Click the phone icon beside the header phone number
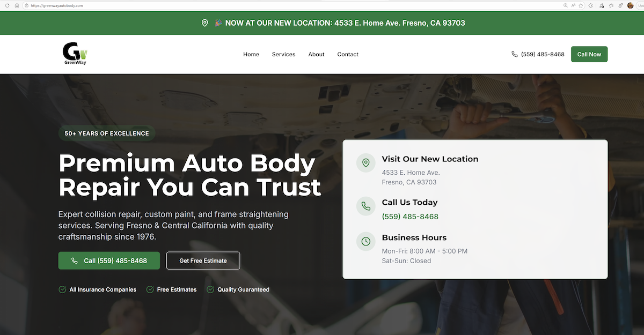644x335 pixels. click(514, 54)
